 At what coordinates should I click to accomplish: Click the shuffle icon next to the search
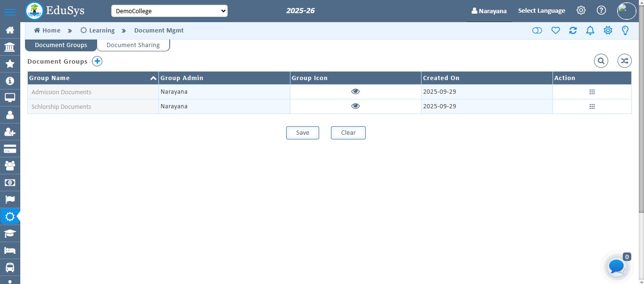click(624, 61)
